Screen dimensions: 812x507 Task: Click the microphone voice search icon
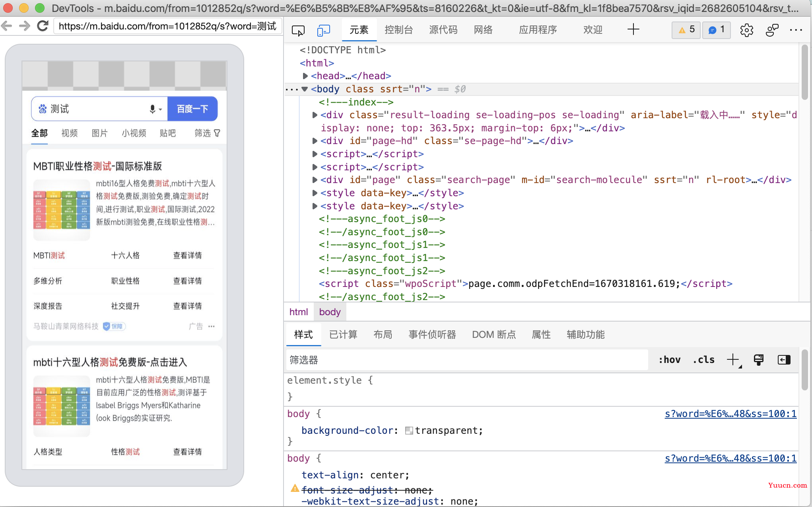click(x=152, y=109)
